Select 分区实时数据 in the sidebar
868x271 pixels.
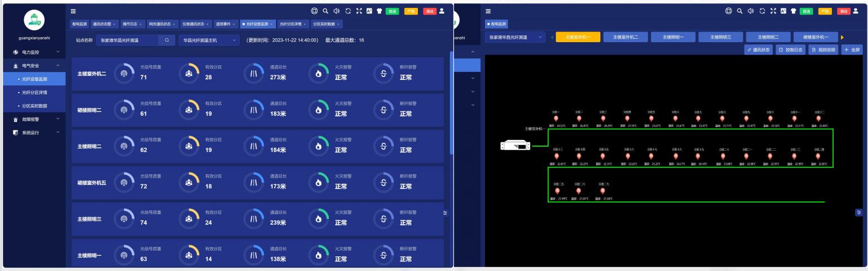click(x=34, y=106)
